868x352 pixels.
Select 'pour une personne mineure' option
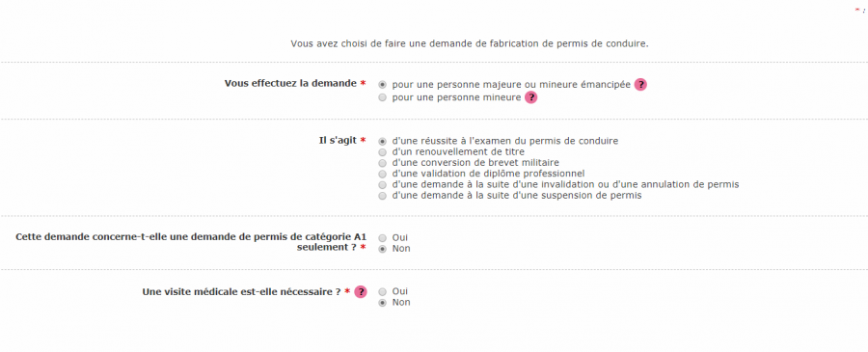tap(382, 98)
